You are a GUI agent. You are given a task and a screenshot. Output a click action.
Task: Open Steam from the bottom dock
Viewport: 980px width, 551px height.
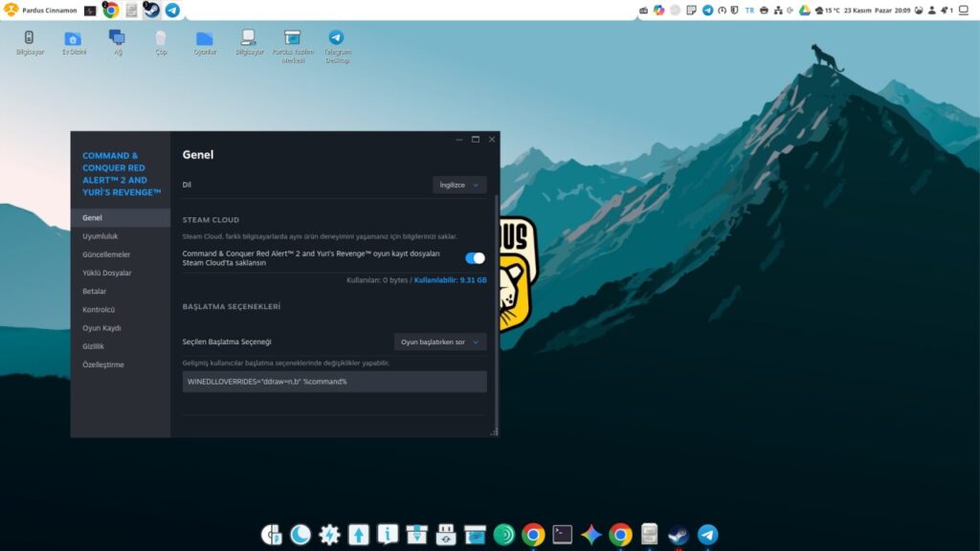coord(679,535)
